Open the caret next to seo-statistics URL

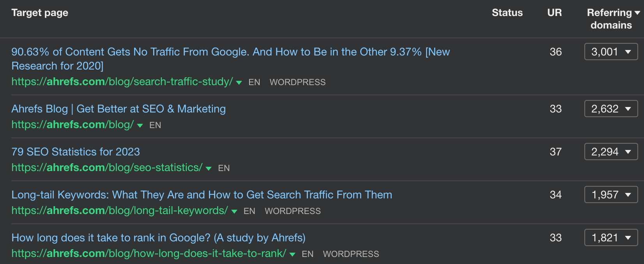point(209,168)
